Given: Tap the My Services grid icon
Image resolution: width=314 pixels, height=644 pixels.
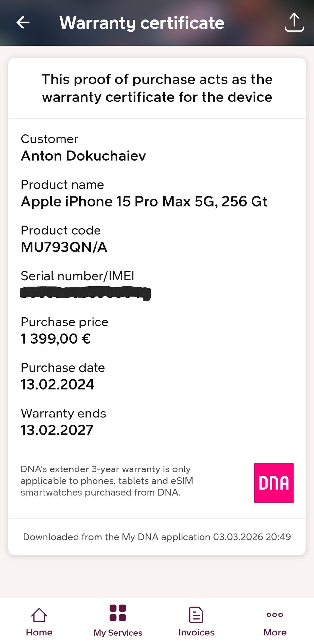Looking at the screenshot, I should pyautogui.click(x=118, y=613).
